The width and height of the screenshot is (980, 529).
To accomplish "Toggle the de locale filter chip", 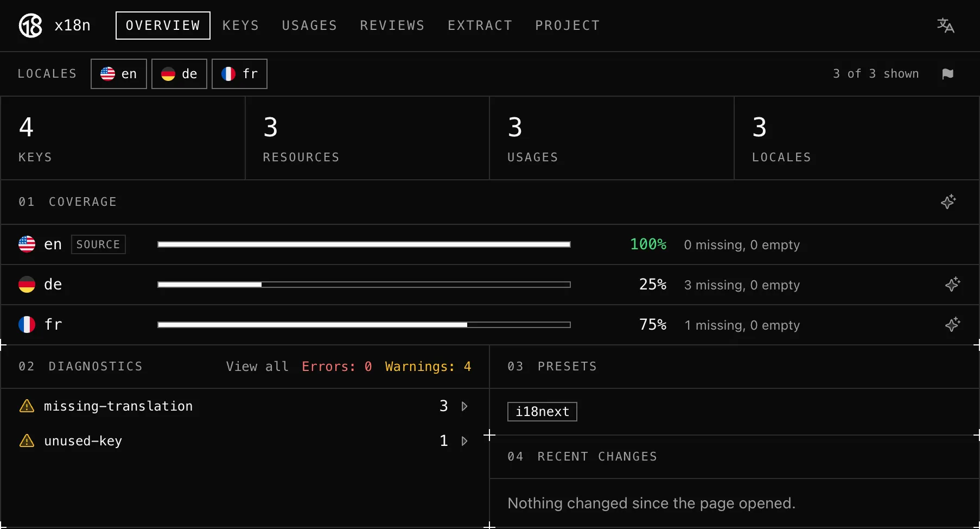I will [179, 74].
